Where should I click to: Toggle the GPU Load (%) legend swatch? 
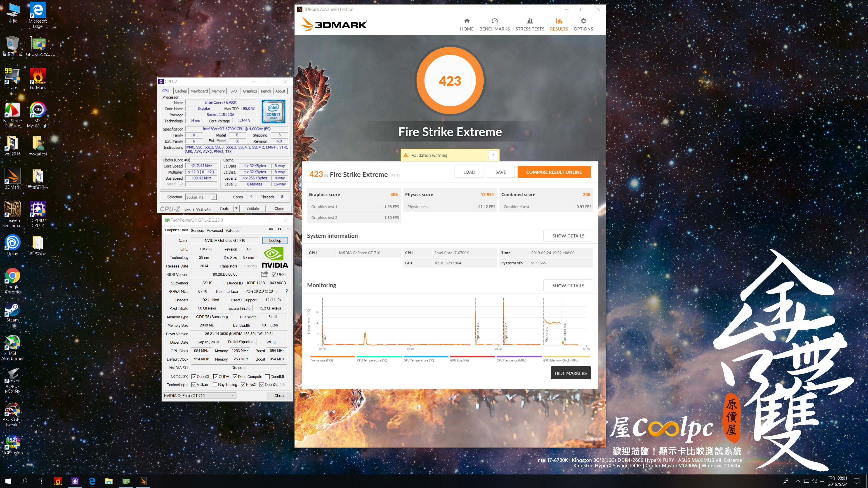click(472, 356)
